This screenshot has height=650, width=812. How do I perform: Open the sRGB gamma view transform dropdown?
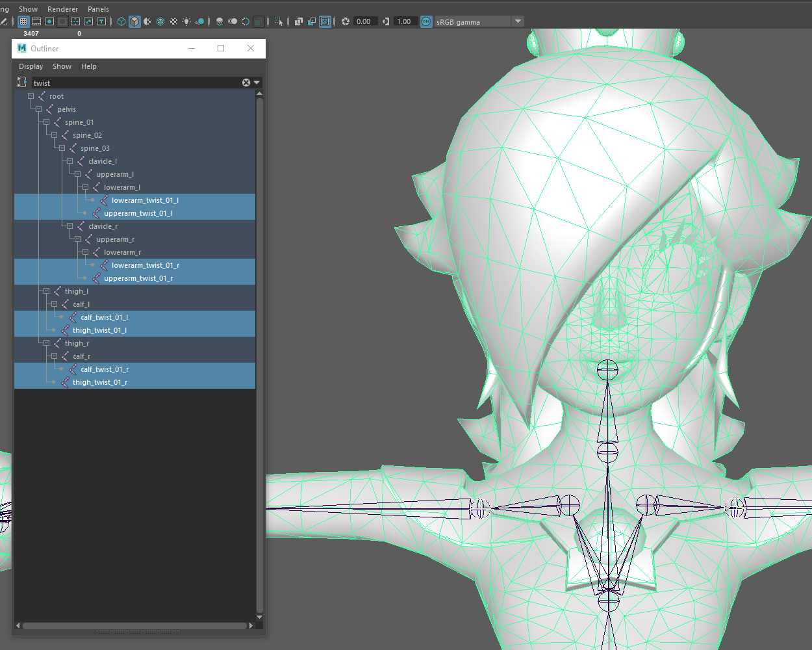518,21
